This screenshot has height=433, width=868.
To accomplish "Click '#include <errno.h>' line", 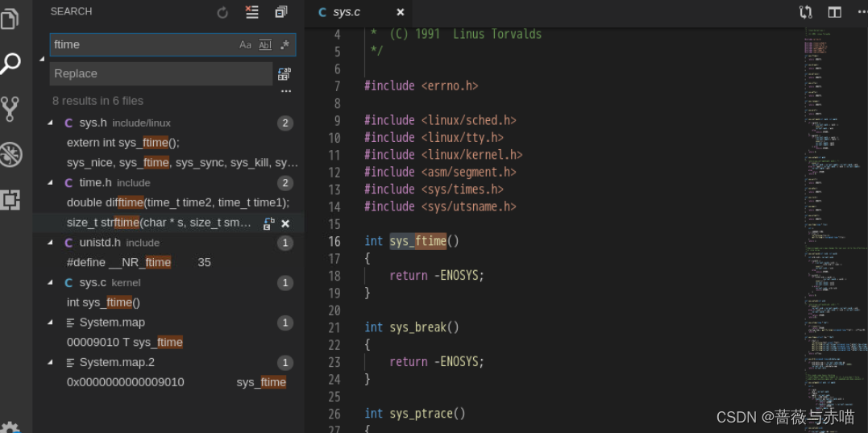I will (422, 85).
